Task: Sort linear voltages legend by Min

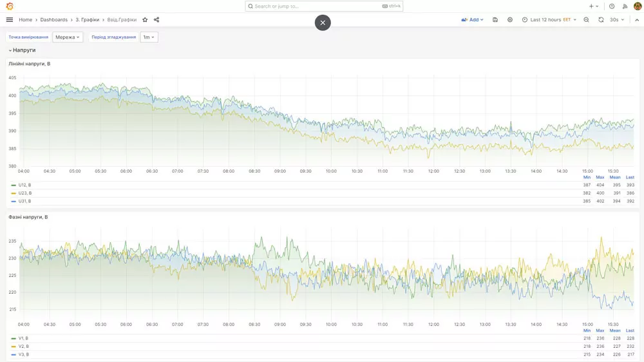Action: tap(587, 177)
